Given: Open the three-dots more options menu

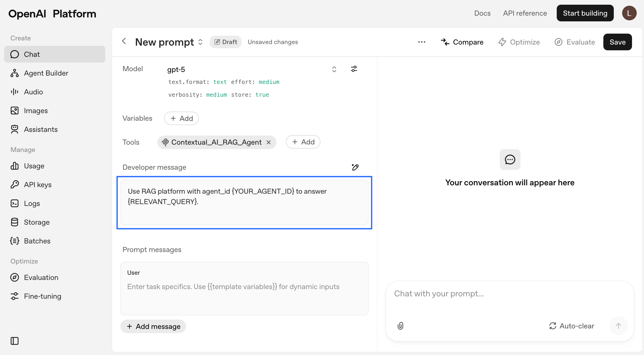Looking at the screenshot, I should click(x=422, y=42).
